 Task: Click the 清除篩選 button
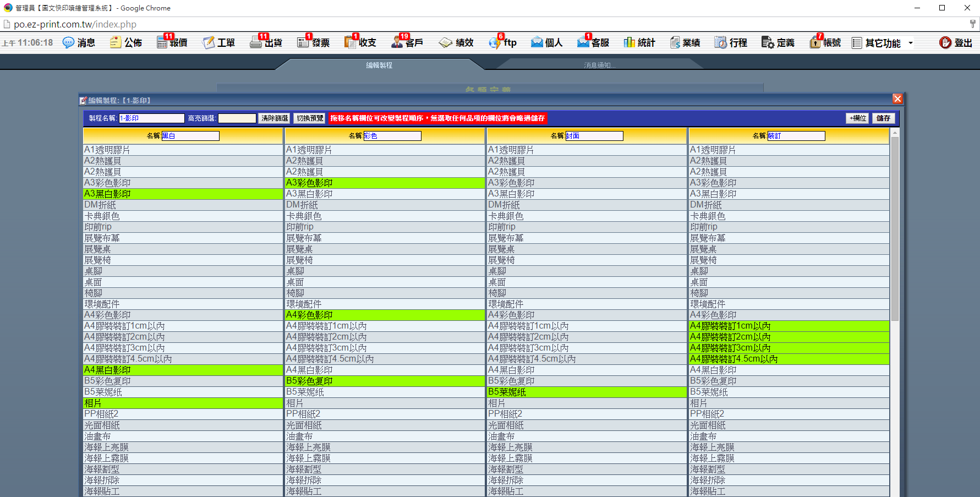[274, 118]
